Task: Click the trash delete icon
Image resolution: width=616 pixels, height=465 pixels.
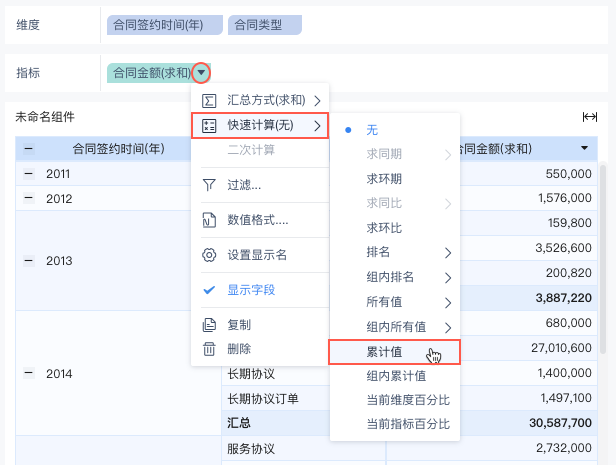Action: pyautogui.click(x=209, y=349)
